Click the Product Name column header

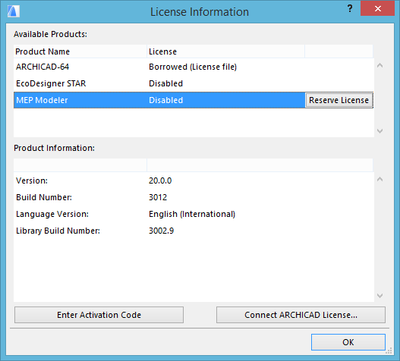click(80, 52)
